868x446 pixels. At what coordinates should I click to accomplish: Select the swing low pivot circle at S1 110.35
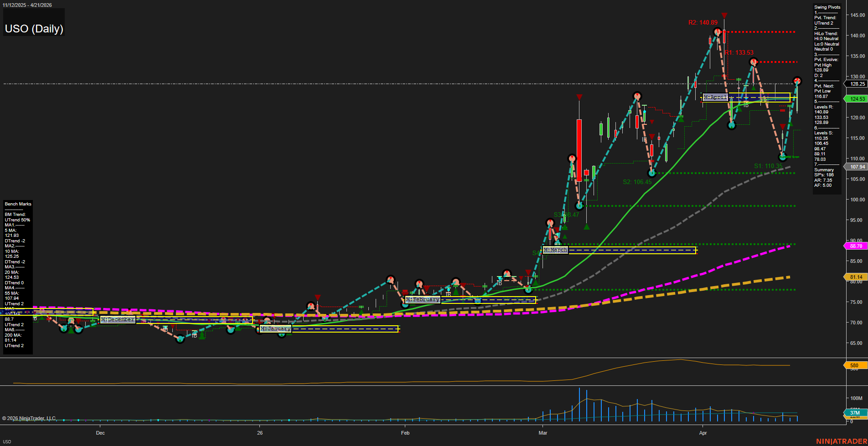tap(783, 157)
